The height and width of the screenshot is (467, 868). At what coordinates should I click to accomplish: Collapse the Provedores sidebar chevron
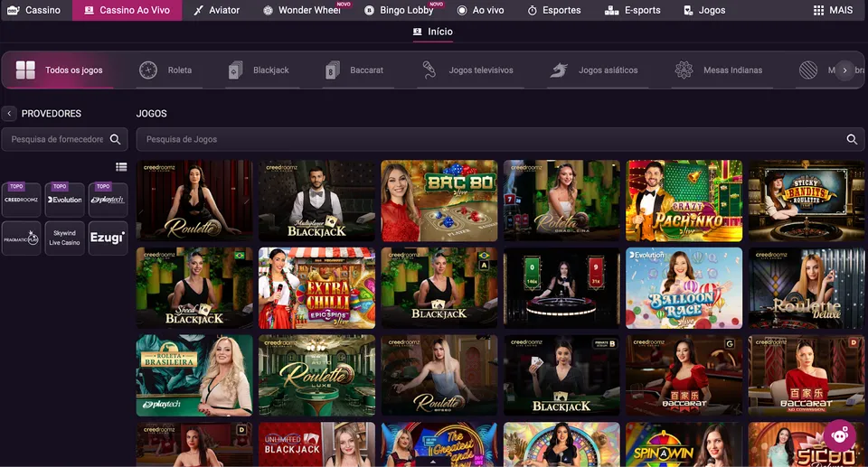click(9, 114)
